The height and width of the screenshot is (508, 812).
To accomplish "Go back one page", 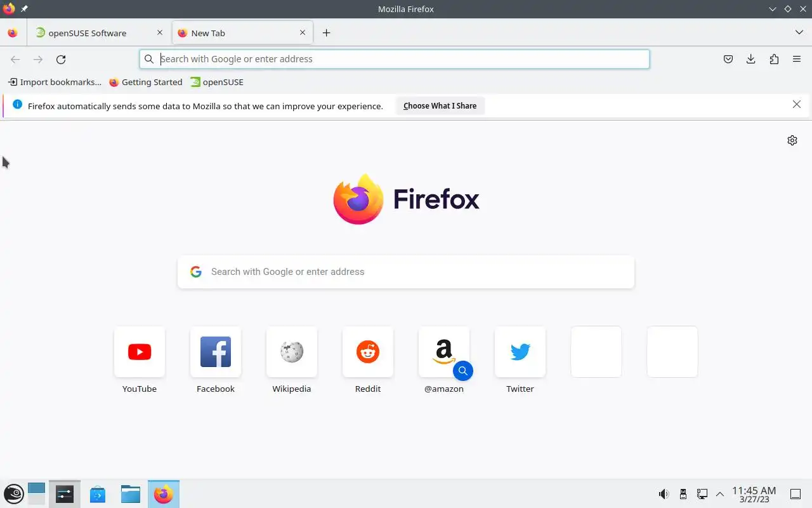I will pyautogui.click(x=15, y=59).
